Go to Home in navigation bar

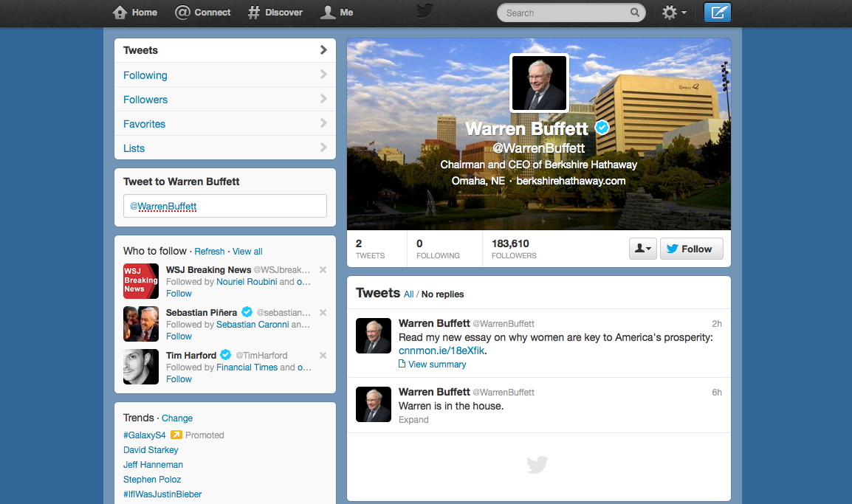[x=135, y=13]
